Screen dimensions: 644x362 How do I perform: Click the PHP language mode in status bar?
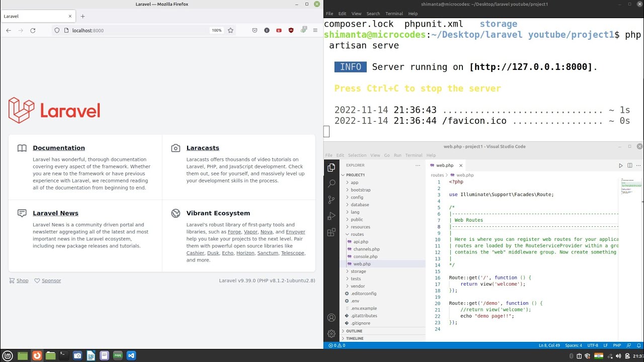[x=617, y=345]
